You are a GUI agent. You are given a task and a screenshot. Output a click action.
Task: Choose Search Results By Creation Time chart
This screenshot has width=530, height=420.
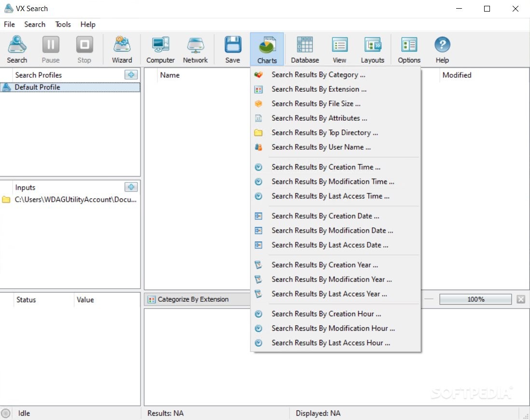coord(335,167)
